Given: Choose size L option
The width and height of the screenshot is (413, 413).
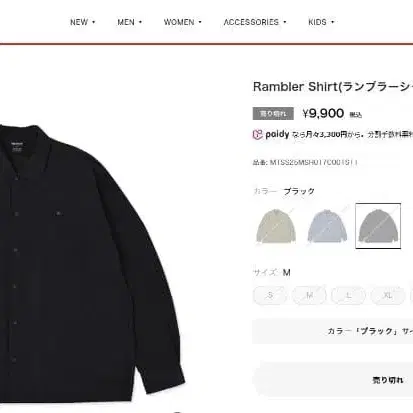Looking at the screenshot, I should click(x=348, y=295).
